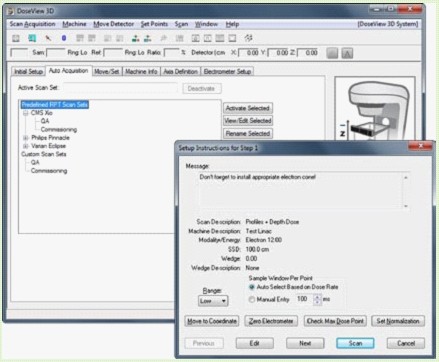The image size is (439, 362).
Task: Click the Cancel button in dialog
Action: click(x=406, y=343)
